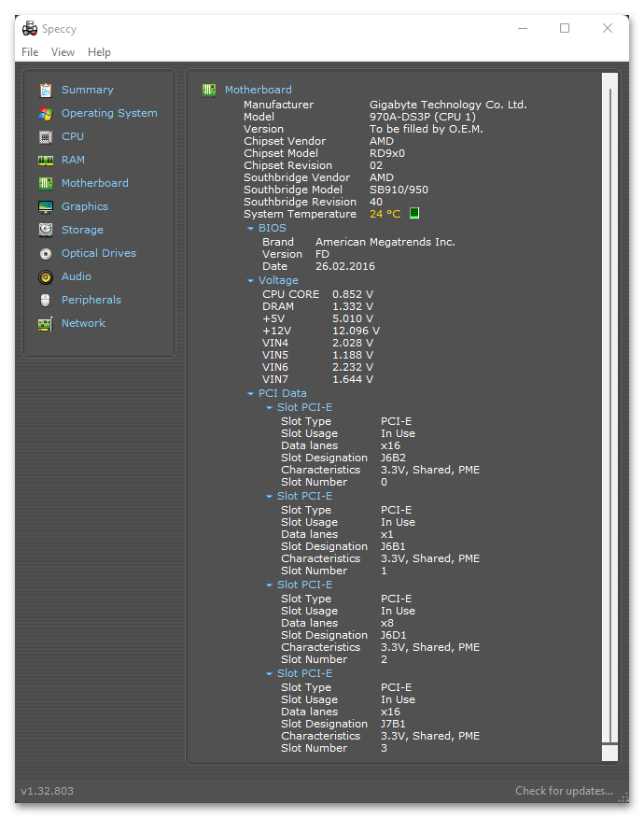
Task: Click the v1.32.803 version label
Action: [48, 791]
